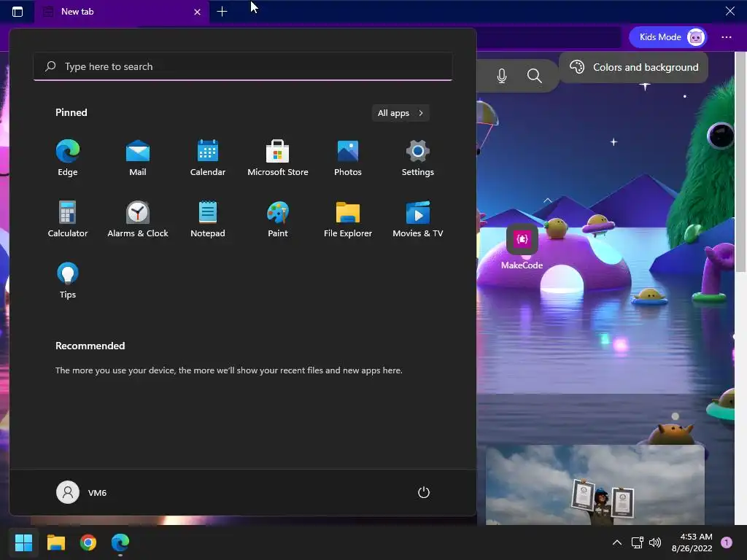
Task: Open a new browser tab
Action: point(222,12)
